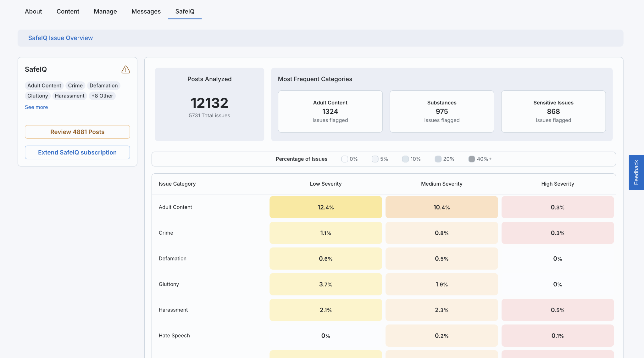Select the Crime tag chip
Screen dimensions: 644x358
coord(75,86)
